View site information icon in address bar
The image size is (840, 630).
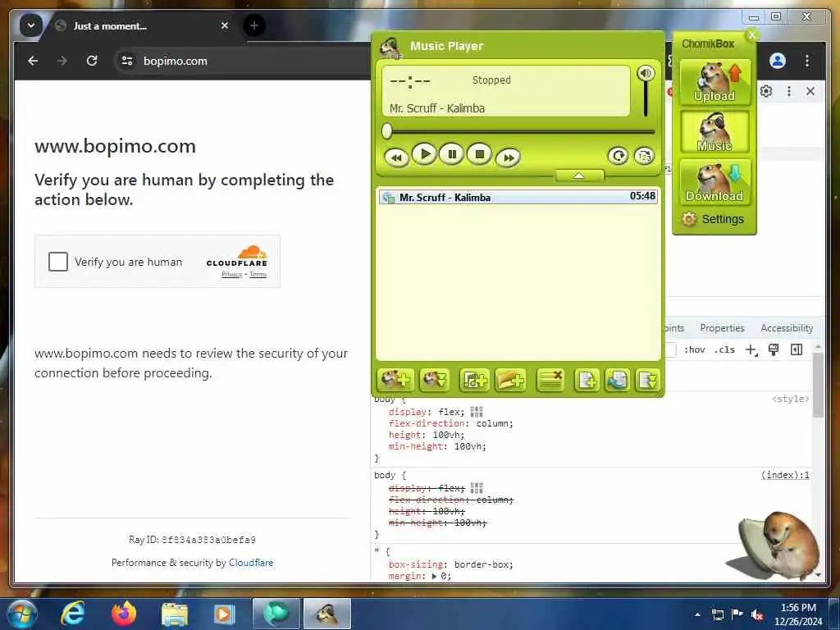[127, 61]
